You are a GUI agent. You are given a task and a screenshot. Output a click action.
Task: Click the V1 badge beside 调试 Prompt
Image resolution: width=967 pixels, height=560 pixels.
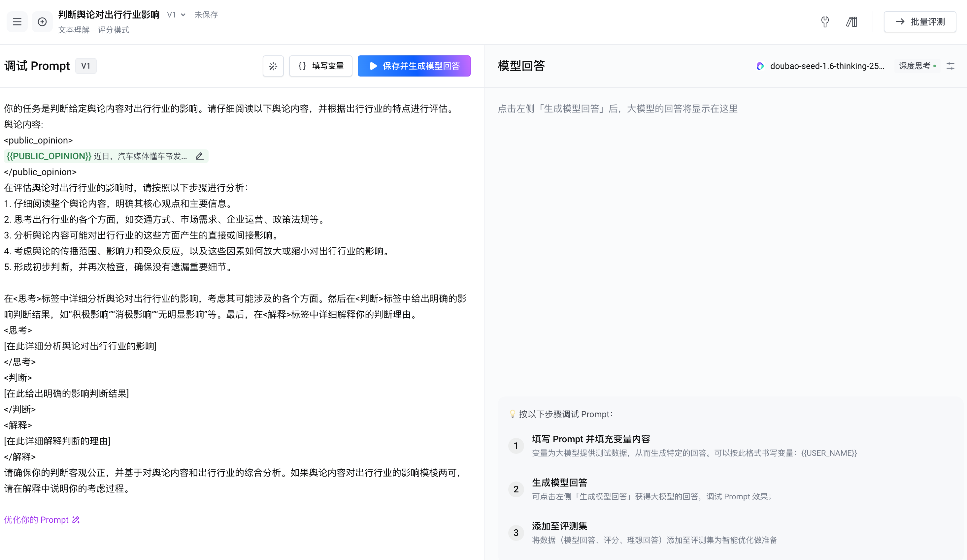coord(85,66)
